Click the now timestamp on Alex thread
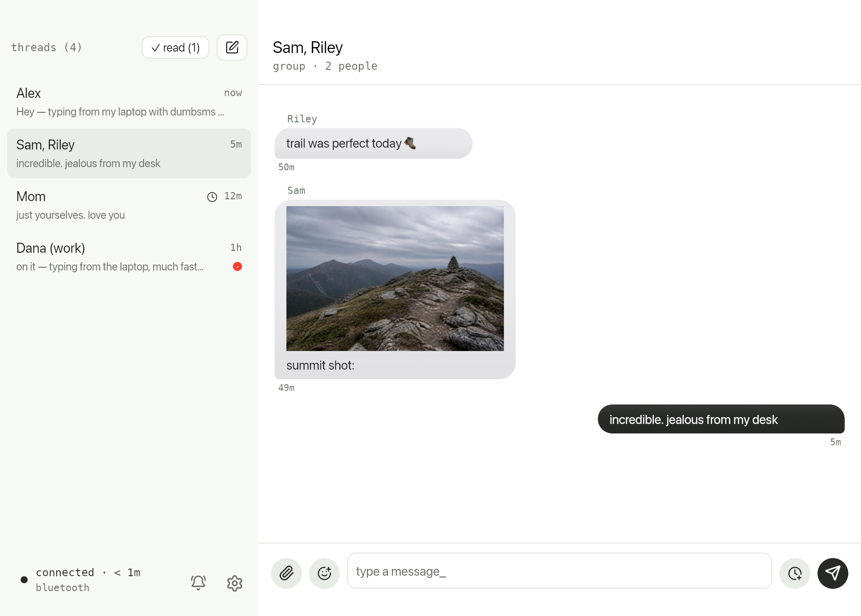The height and width of the screenshot is (616, 861). [x=233, y=93]
